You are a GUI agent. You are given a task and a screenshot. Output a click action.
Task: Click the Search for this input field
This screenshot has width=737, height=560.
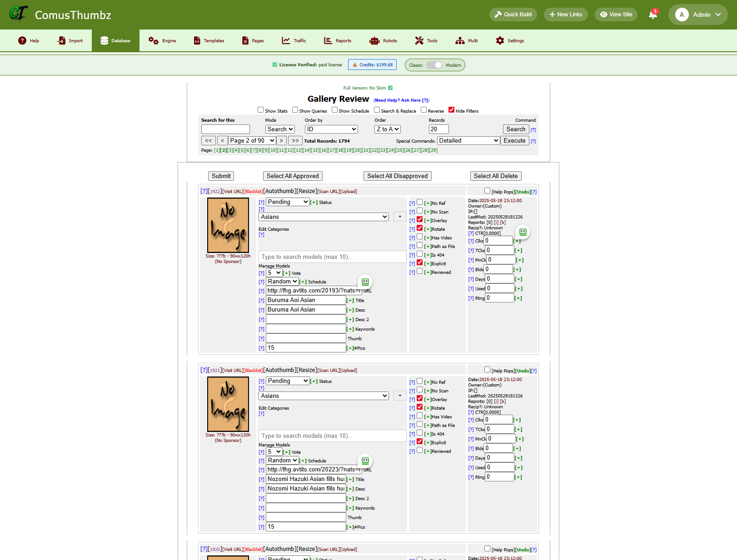point(225,129)
